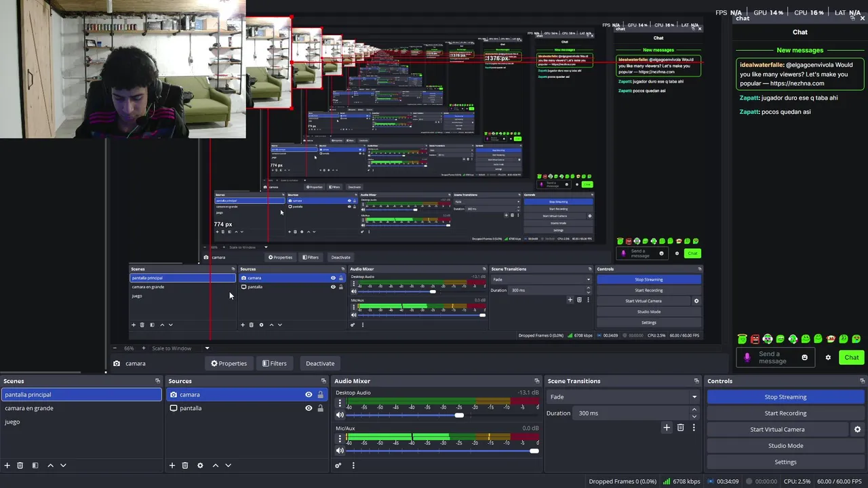Zoom in the preview with the plus icon
This screenshot has height=488, width=868.
pyautogui.click(x=143, y=348)
